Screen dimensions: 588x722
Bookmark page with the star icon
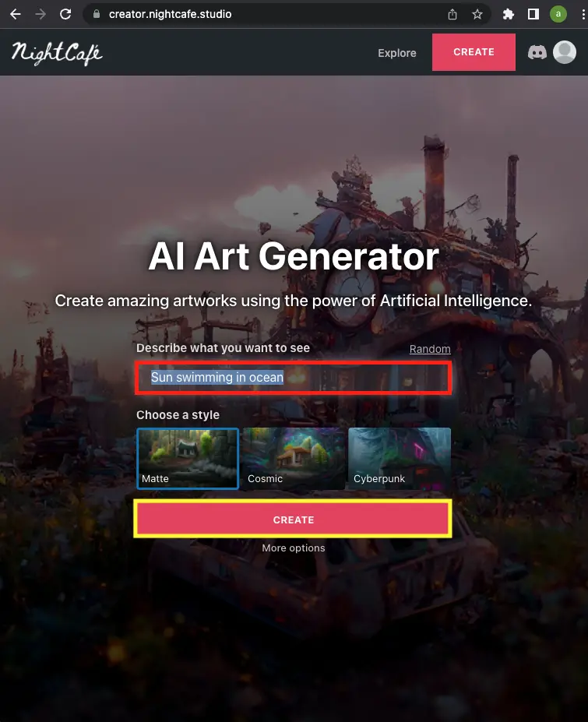point(477,14)
